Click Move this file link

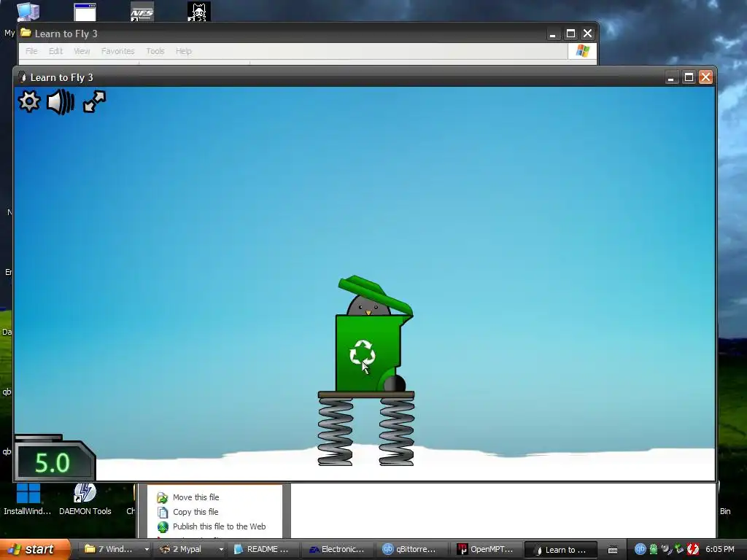point(196,497)
